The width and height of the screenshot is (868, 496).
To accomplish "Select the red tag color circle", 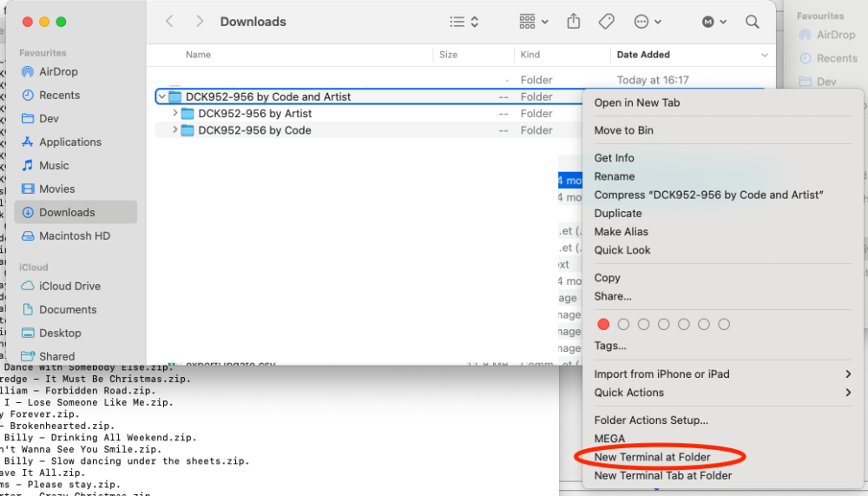I will (x=603, y=324).
